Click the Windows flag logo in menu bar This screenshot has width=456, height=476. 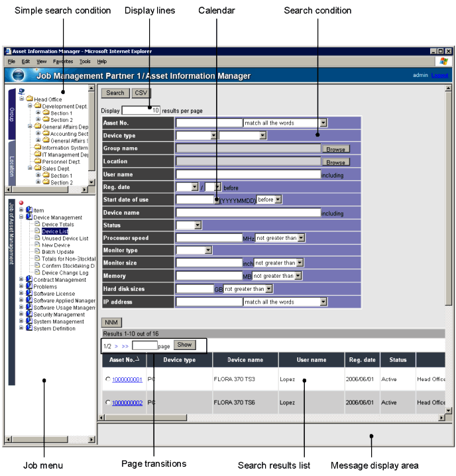click(443, 61)
